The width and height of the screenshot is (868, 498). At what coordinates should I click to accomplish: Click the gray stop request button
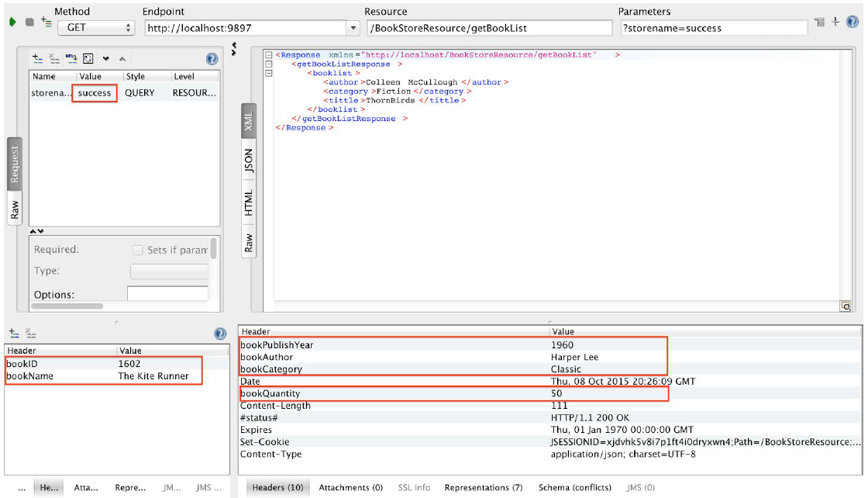coord(29,22)
